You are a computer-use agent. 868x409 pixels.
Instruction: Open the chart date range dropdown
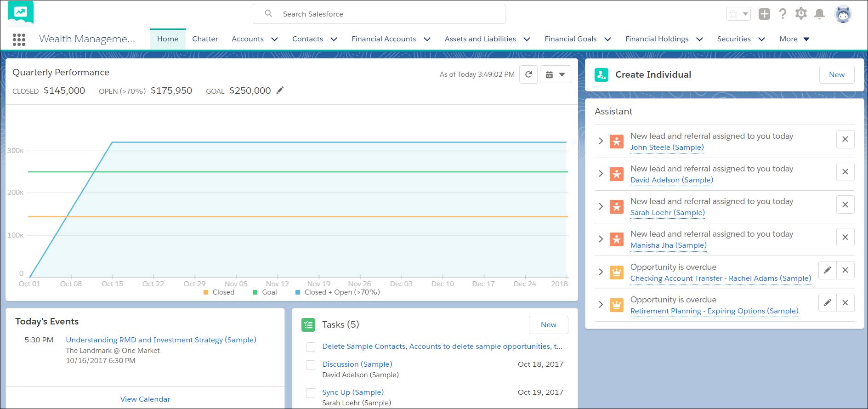click(x=555, y=74)
